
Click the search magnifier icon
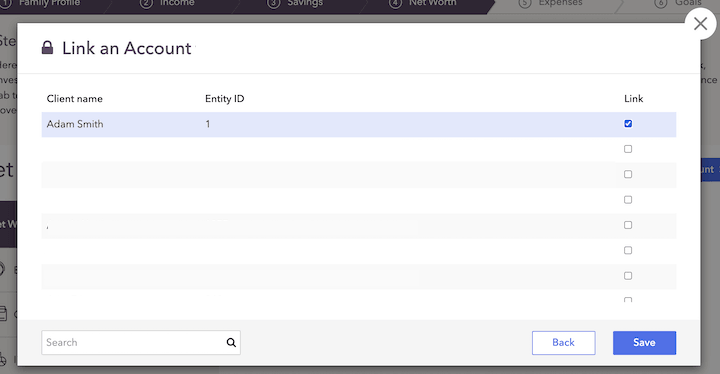click(231, 342)
